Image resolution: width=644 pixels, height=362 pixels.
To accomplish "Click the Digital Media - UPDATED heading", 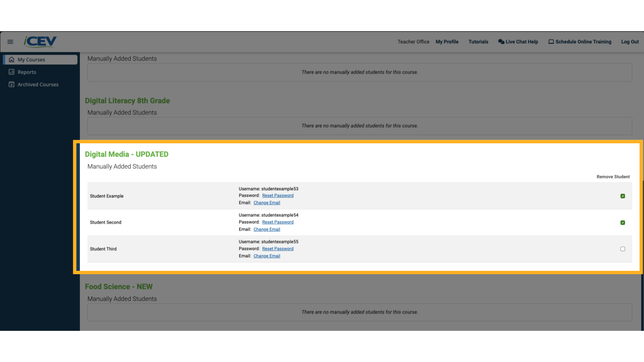I will (127, 154).
